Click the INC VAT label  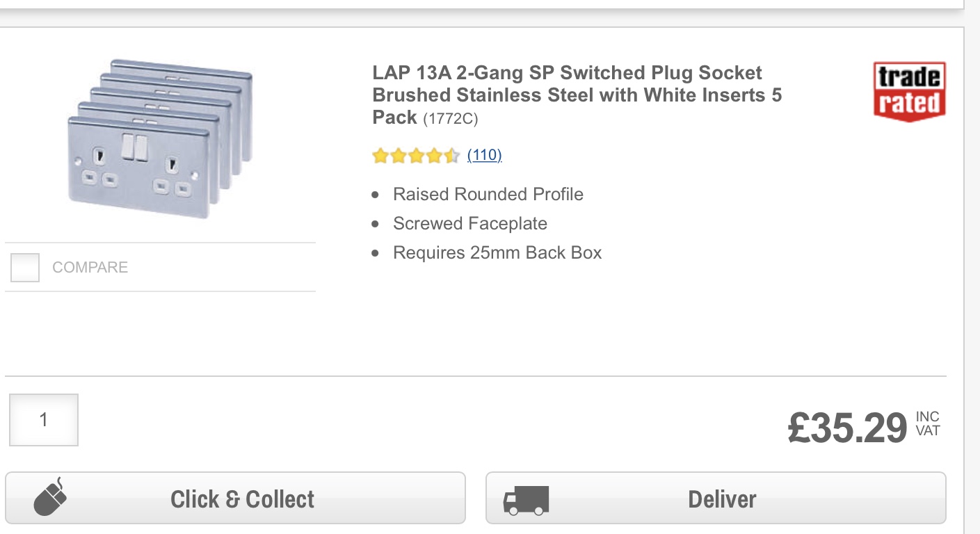tap(928, 423)
